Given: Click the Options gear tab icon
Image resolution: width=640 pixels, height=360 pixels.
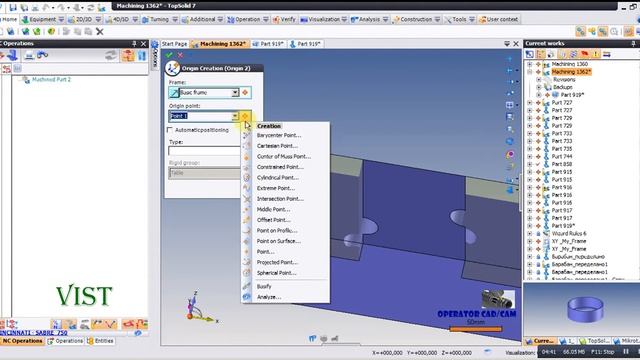Looking at the screenshot, I should tap(155, 44).
